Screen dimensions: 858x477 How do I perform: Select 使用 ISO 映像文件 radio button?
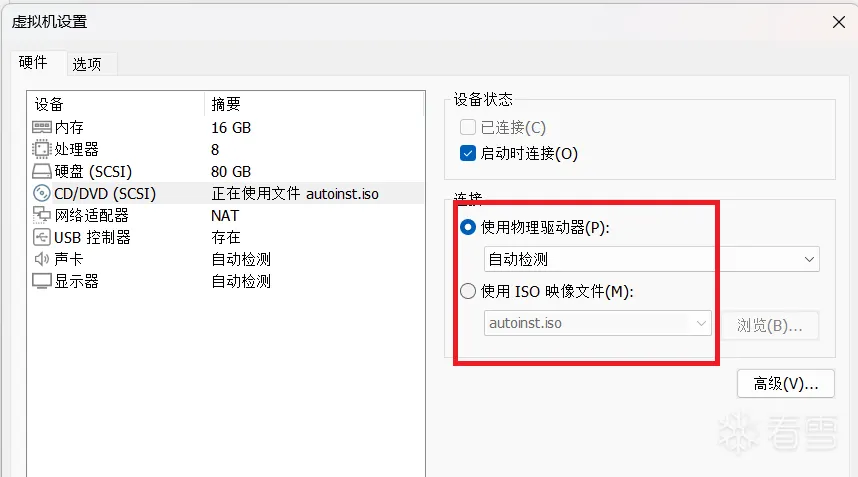467,292
